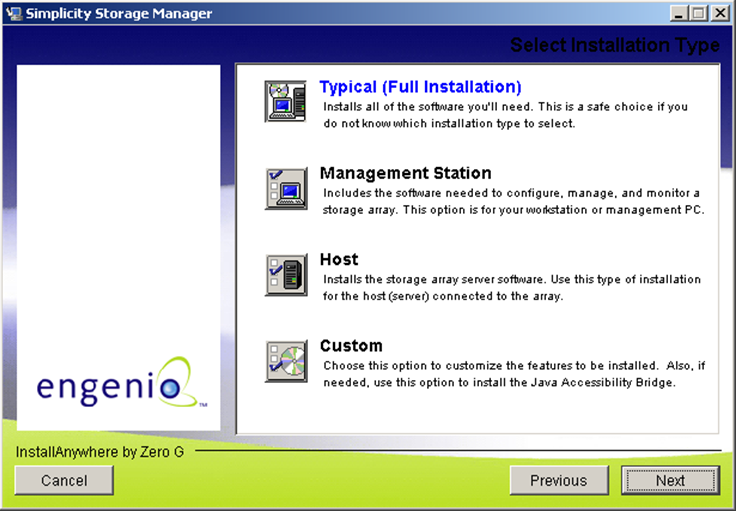
Task: Choose the Management Station heading
Action: (x=405, y=173)
